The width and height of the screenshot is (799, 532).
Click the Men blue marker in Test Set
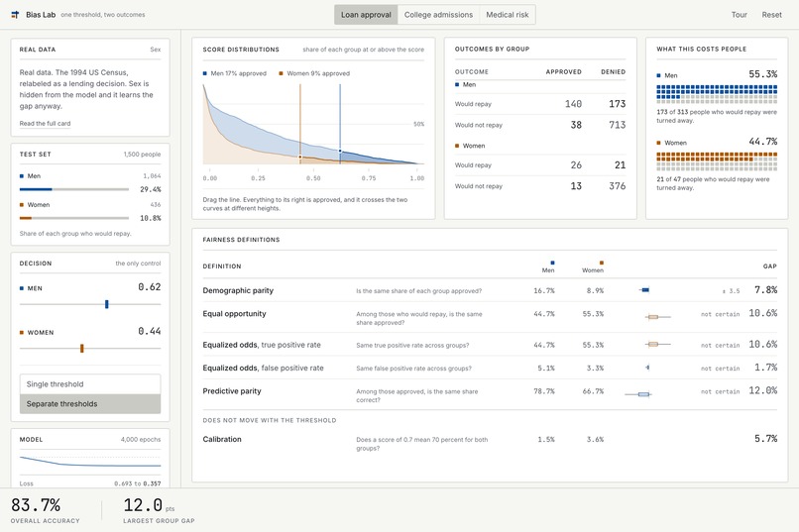22,176
